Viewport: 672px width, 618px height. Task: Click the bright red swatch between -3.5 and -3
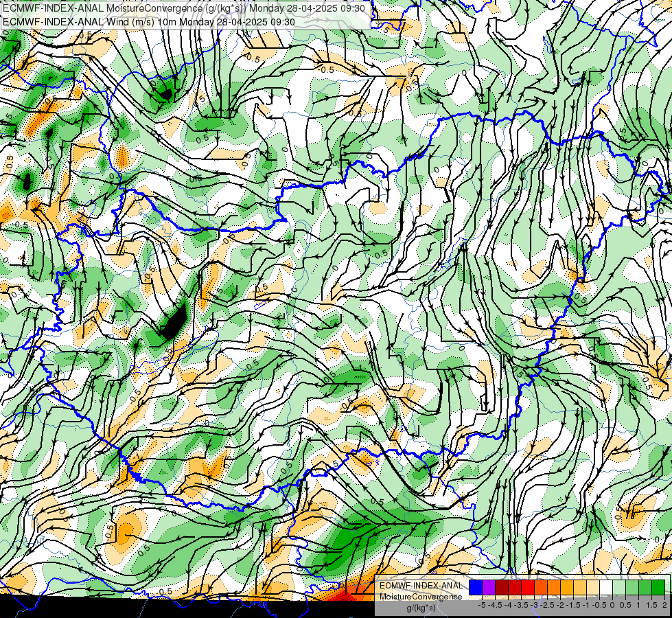[x=528, y=587]
